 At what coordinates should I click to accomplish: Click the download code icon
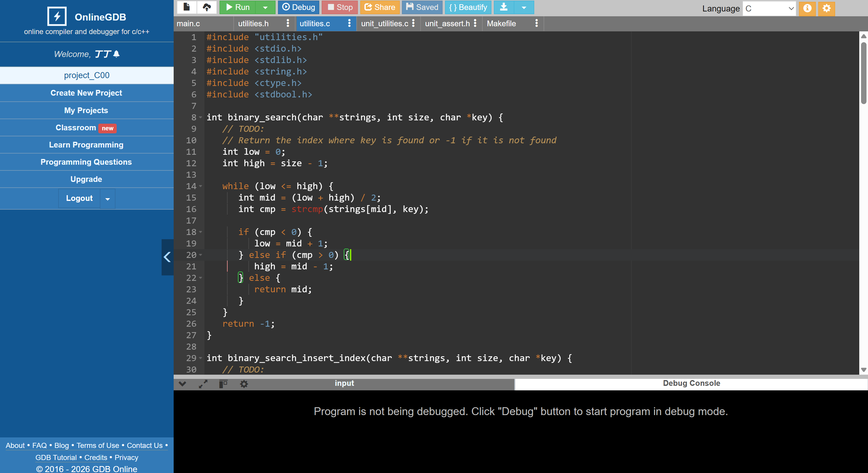tap(504, 7)
